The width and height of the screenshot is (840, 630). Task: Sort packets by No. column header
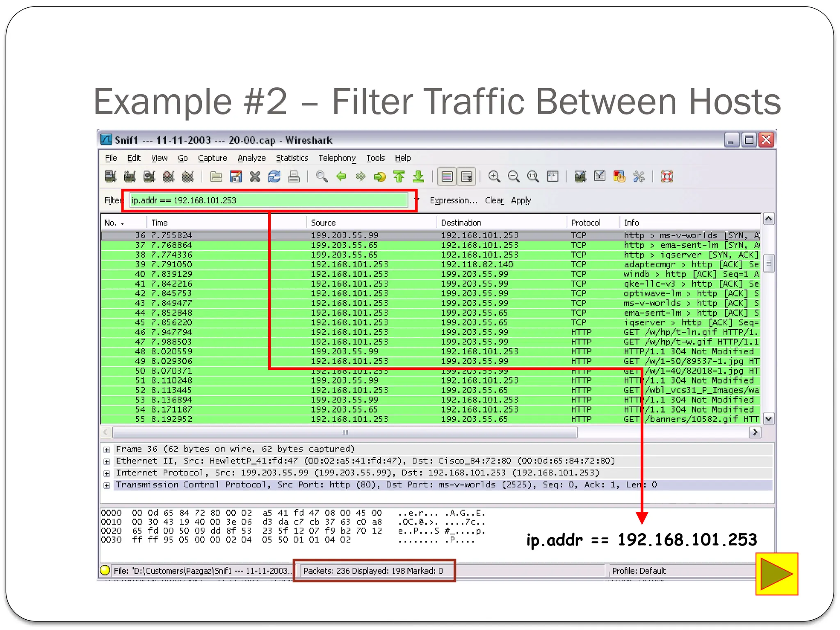(x=124, y=223)
